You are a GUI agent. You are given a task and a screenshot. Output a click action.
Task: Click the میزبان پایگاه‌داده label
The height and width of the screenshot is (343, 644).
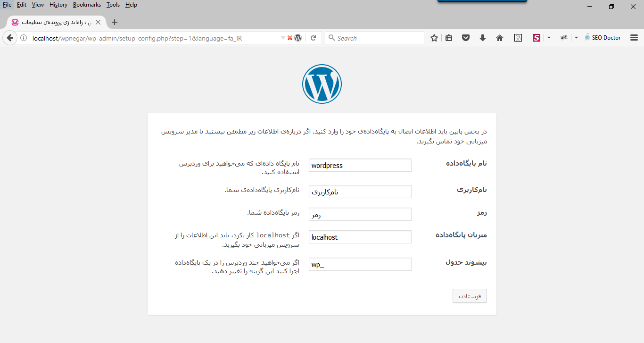click(461, 235)
